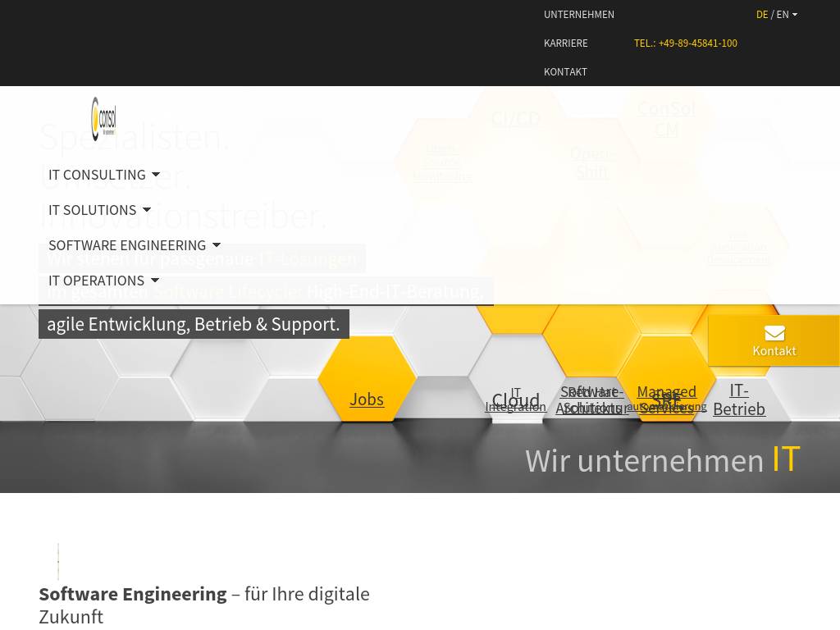Expand the IT Operations menu
The height and width of the screenshot is (630, 840).
tap(103, 281)
